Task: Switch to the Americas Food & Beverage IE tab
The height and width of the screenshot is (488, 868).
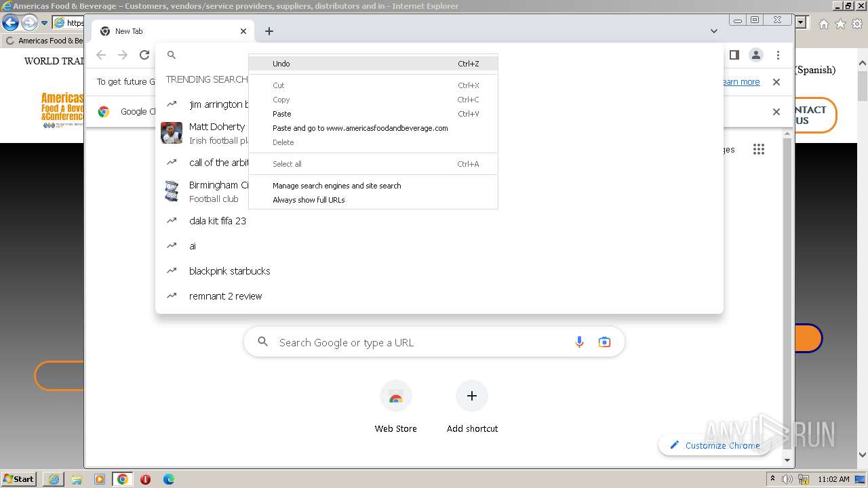Action: coord(43,41)
